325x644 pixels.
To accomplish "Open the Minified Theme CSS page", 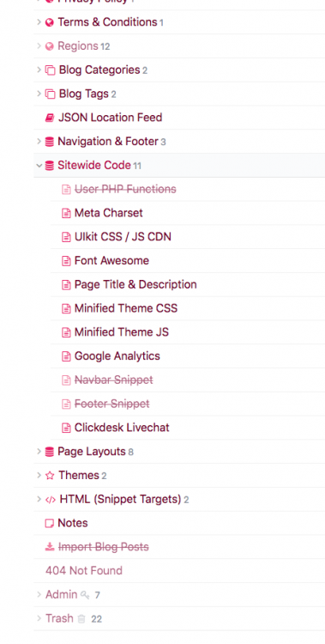I will [x=126, y=308].
